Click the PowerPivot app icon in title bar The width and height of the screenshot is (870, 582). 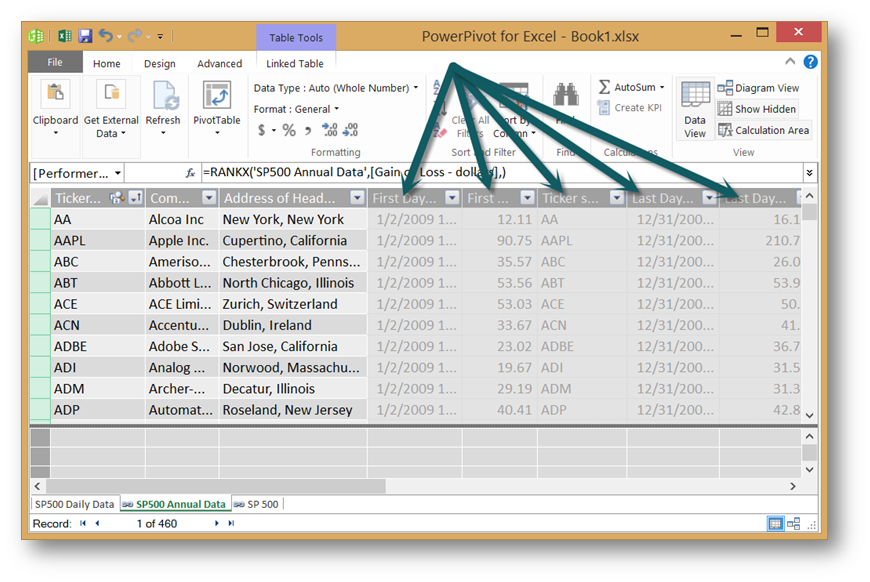(x=36, y=36)
